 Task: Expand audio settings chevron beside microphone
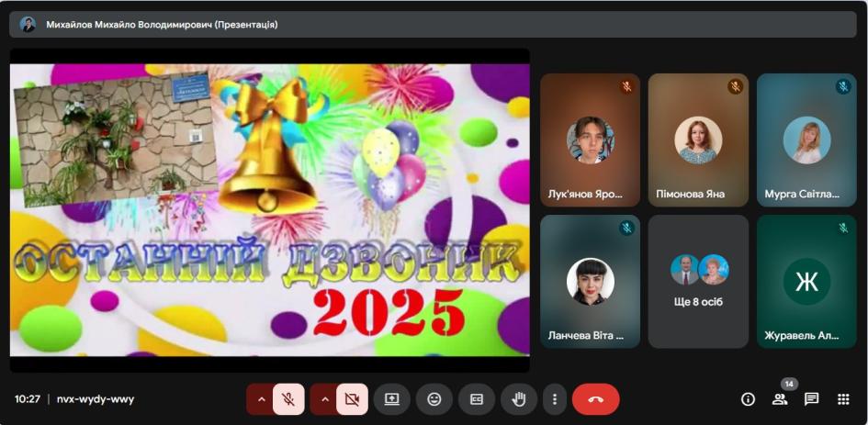(x=261, y=399)
